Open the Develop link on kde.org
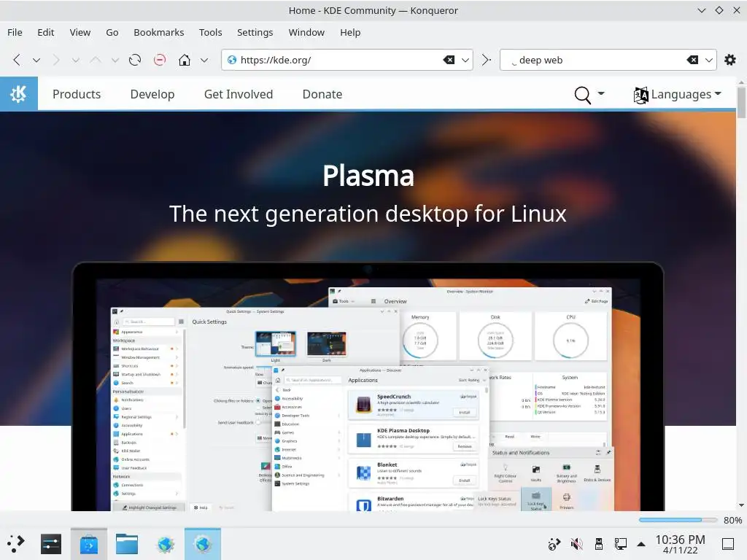The width and height of the screenshot is (747, 560). (152, 94)
